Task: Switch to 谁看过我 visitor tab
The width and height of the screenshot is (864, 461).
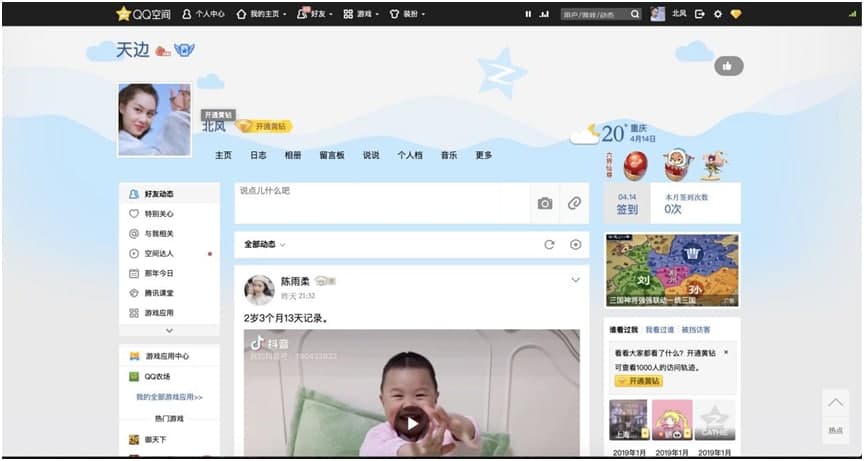Action: [x=623, y=330]
